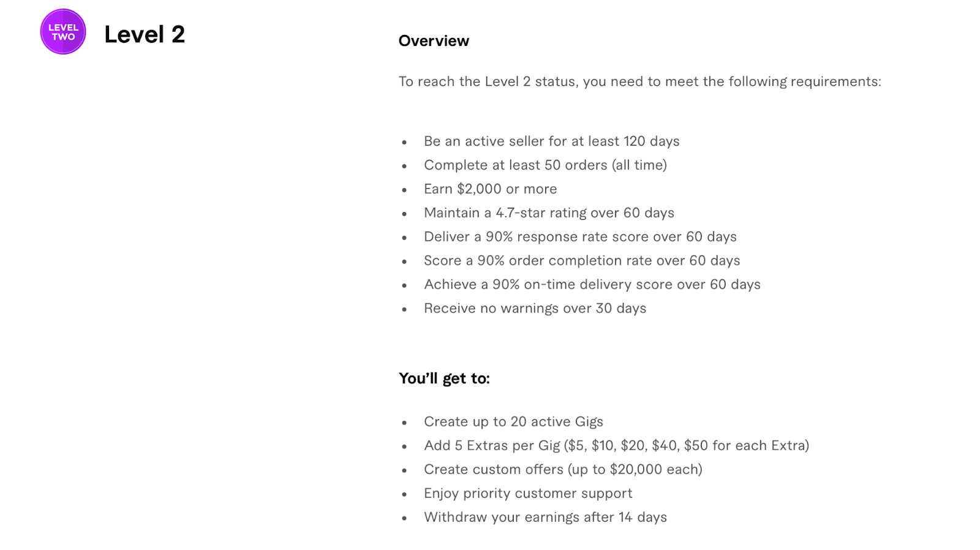Screen dimensions: 980x550
Task: Select Create up to 20 active Gigs
Action: pos(513,422)
